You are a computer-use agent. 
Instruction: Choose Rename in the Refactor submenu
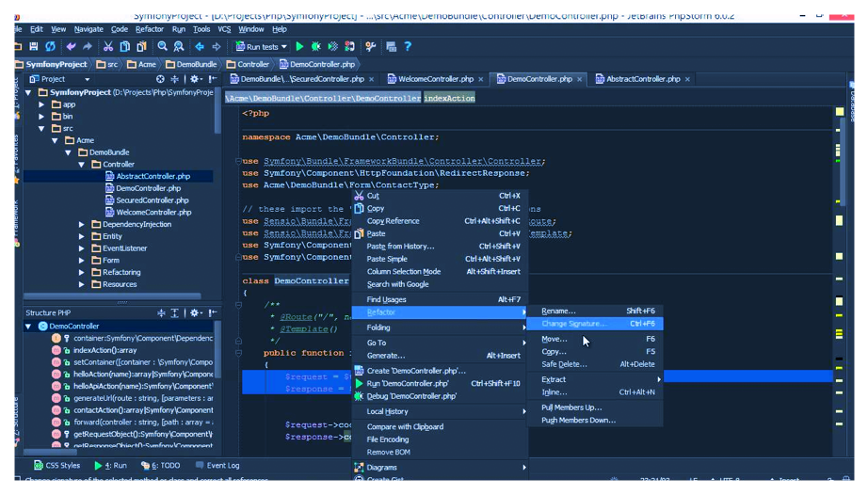[595, 311]
